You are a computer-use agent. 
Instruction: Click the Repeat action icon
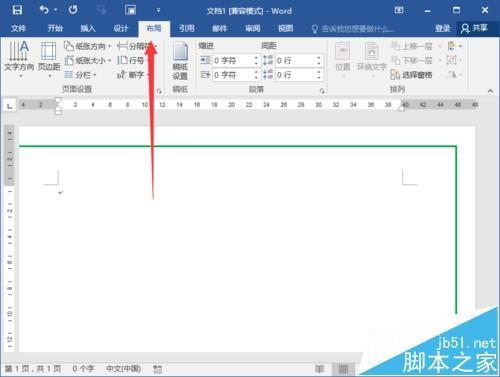click(x=73, y=10)
